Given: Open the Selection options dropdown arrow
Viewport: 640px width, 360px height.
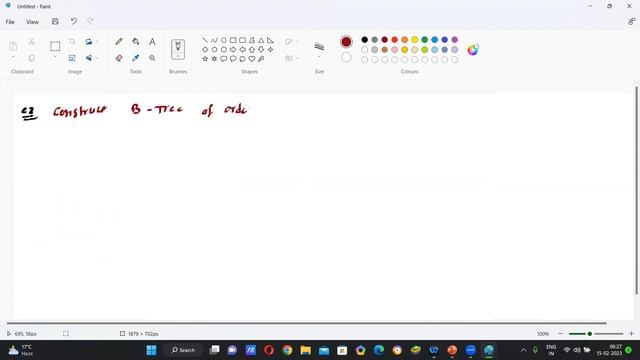Looking at the screenshot, I should tap(55, 57).
